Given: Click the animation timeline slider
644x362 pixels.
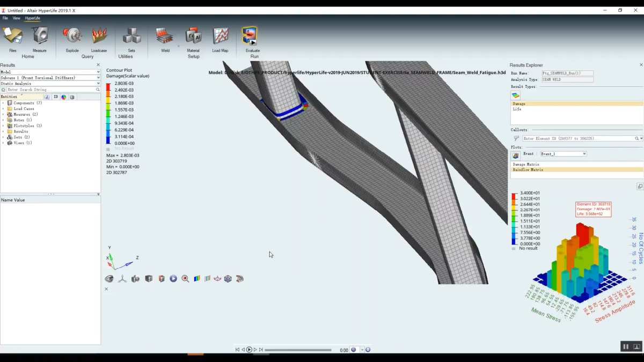Looking at the screenshot, I should [298, 350].
